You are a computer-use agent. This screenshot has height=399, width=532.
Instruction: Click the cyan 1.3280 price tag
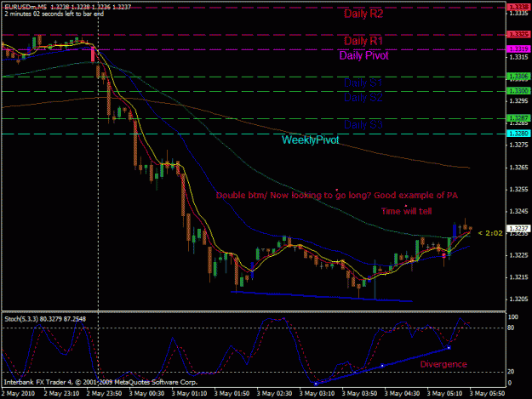[x=518, y=134]
